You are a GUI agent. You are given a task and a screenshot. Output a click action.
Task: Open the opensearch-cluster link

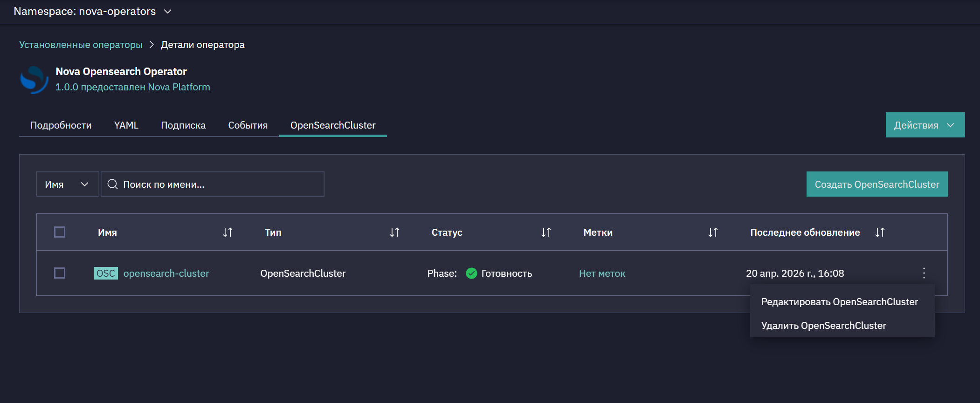pyautogui.click(x=166, y=273)
